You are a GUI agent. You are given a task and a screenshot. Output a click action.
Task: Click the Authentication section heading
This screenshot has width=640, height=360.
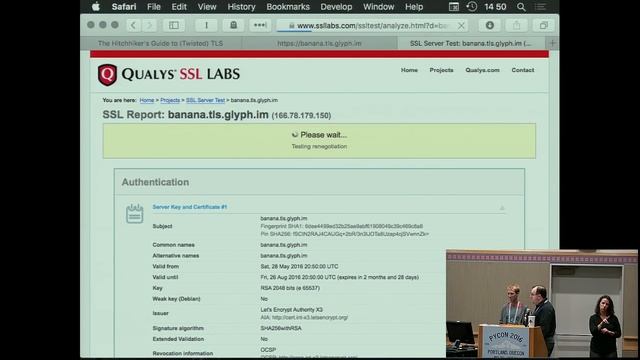[x=155, y=182]
